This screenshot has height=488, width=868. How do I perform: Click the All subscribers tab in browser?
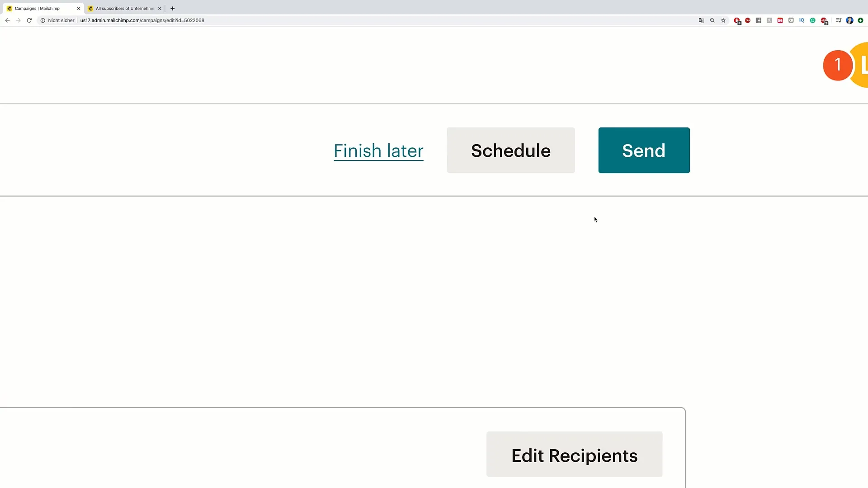pyautogui.click(x=123, y=8)
